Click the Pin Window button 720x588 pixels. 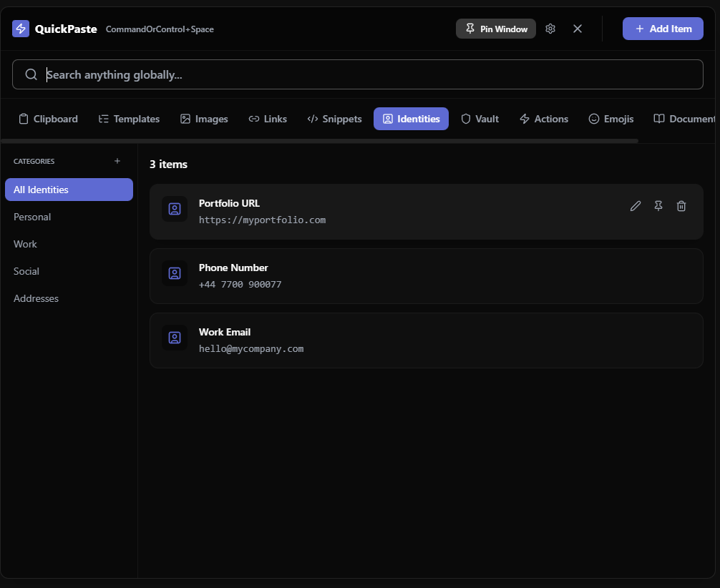coord(495,29)
